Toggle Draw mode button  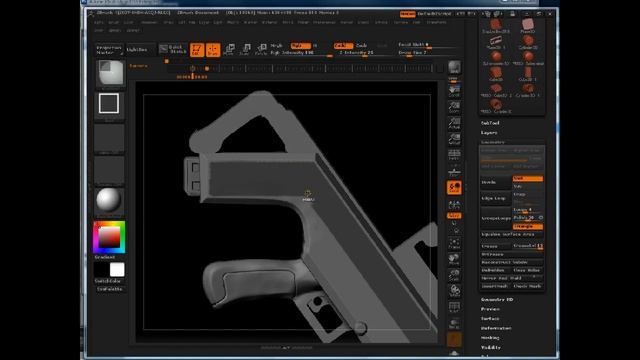213,50
